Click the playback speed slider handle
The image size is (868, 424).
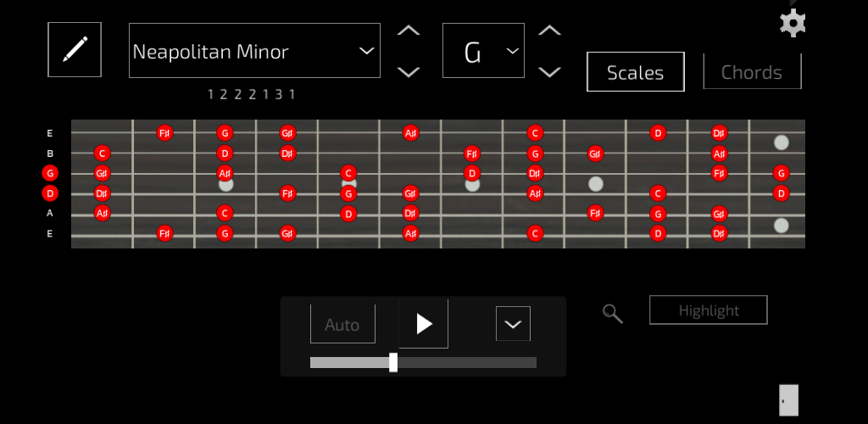[x=393, y=362]
